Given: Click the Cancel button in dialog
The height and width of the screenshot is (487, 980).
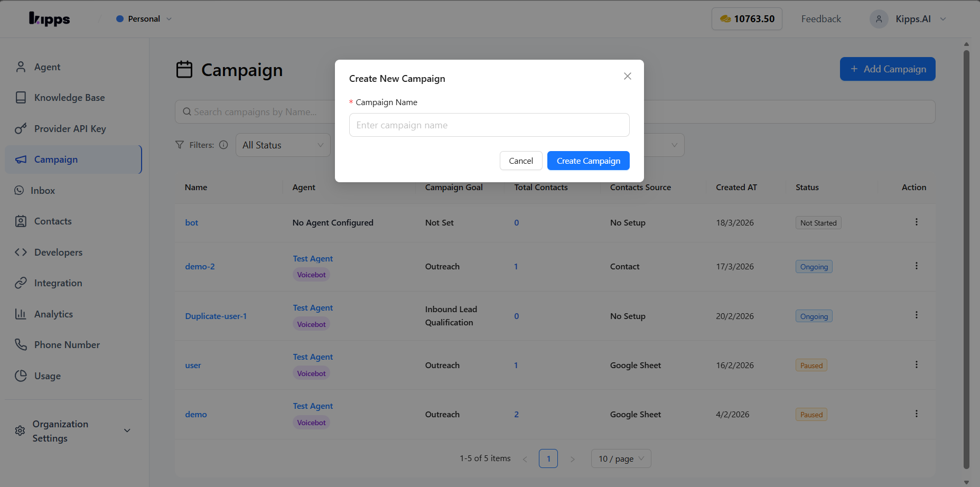Looking at the screenshot, I should tap(521, 161).
